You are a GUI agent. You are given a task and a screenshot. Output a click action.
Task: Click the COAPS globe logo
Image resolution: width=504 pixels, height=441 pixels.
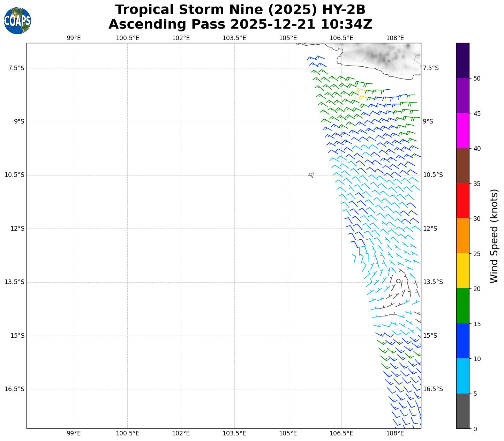click(17, 21)
